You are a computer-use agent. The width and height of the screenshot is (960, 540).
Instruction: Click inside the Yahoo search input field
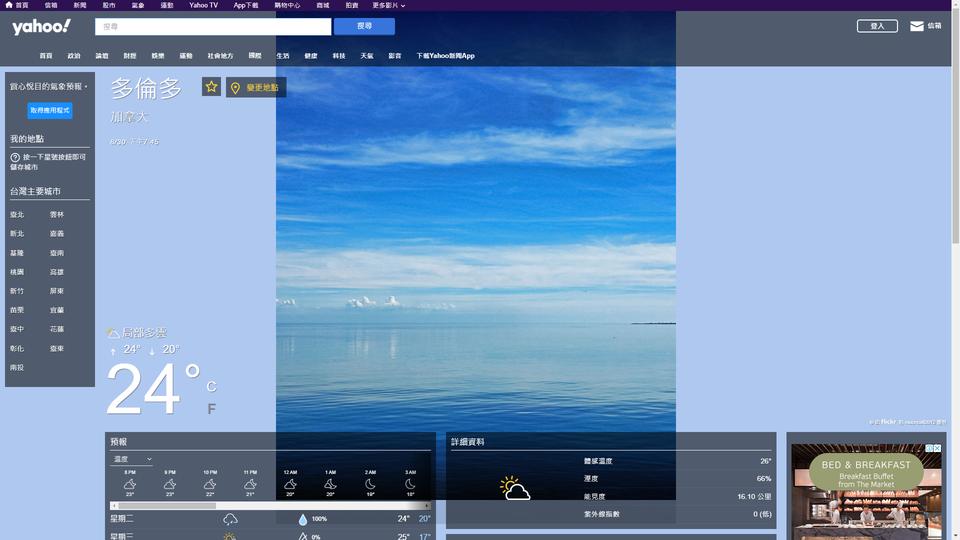point(213,26)
